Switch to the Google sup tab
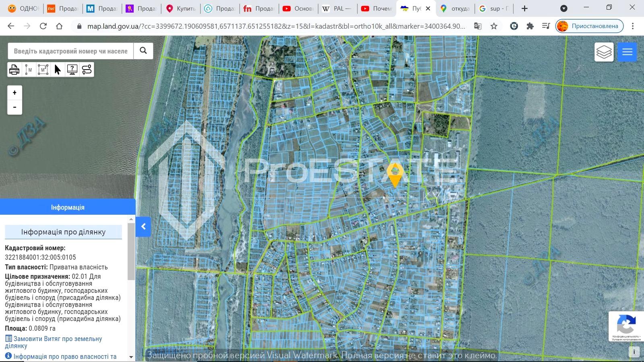This screenshot has height=362, width=644. pyautogui.click(x=494, y=8)
